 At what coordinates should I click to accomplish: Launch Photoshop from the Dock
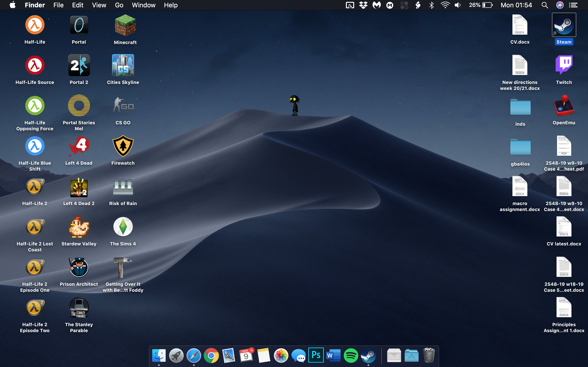316,355
